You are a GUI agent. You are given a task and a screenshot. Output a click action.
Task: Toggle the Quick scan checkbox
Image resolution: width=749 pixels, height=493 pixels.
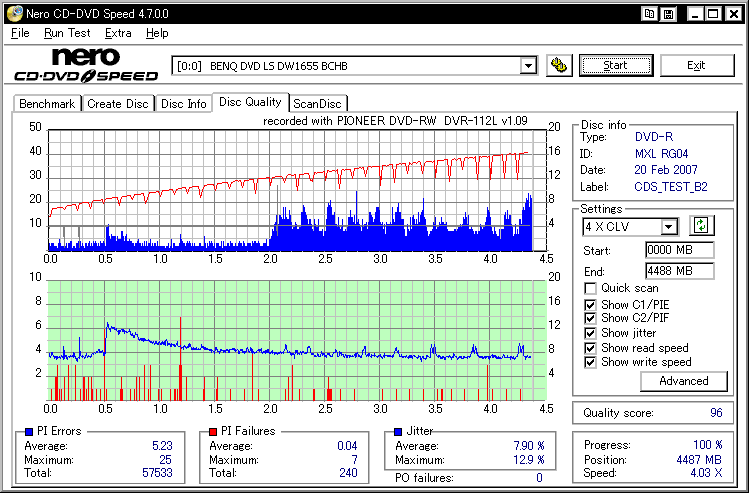pos(590,289)
